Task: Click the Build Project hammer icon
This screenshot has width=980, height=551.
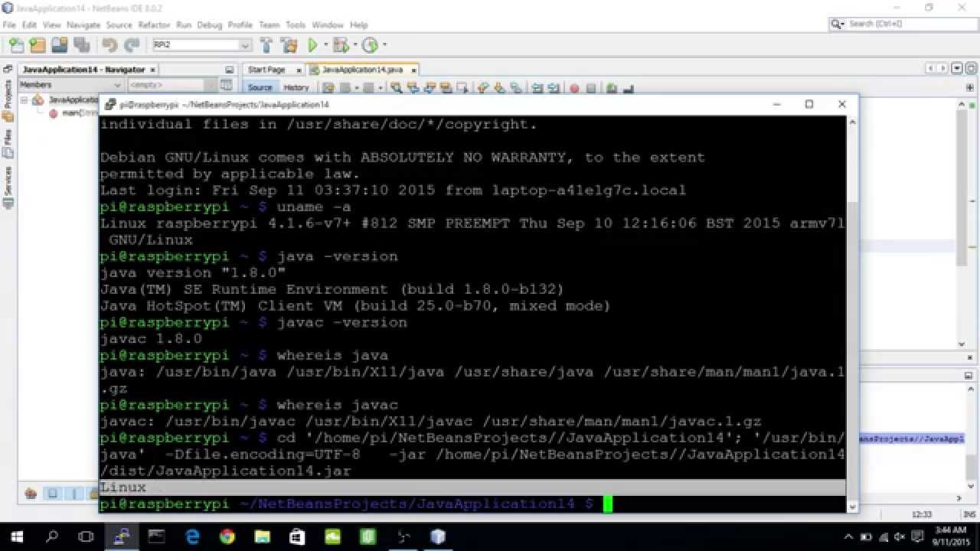Action: (266, 45)
